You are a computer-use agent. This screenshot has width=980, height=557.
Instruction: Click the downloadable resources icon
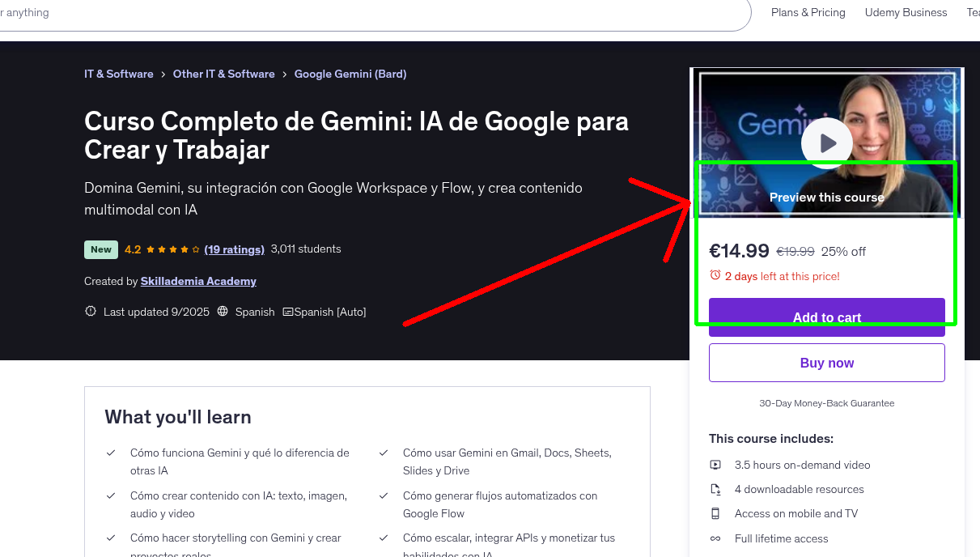click(x=715, y=489)
